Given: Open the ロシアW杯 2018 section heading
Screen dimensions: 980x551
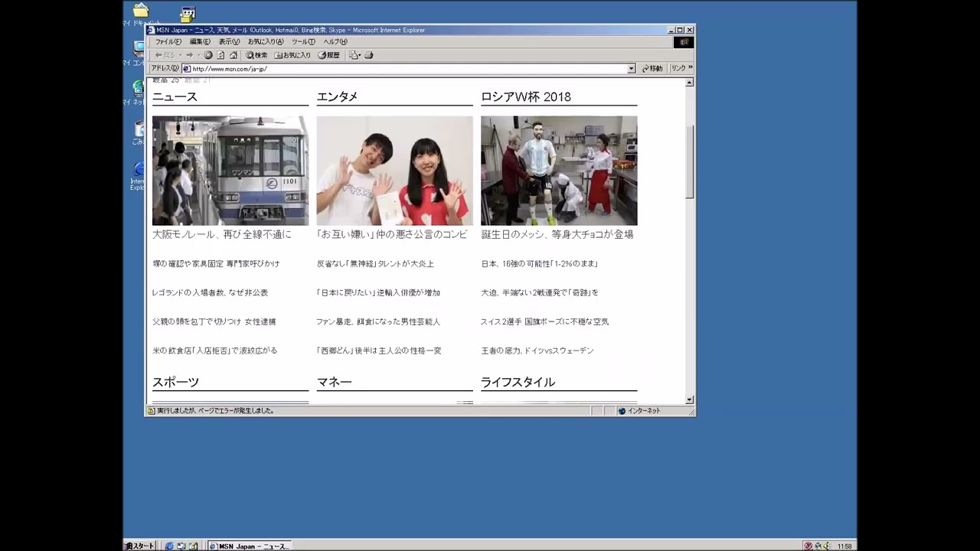Looking at the screenshot, I should [526, 96].
